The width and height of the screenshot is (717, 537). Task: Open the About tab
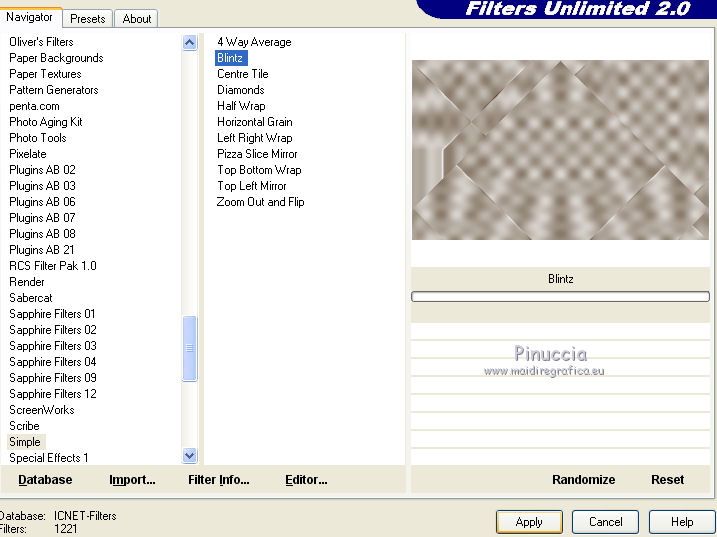point(136,19)
